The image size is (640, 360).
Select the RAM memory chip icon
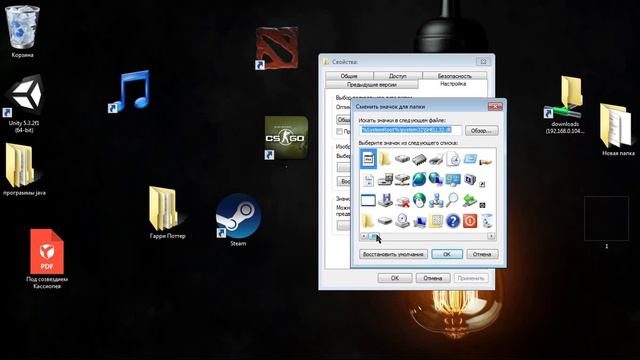coord(419,159)
